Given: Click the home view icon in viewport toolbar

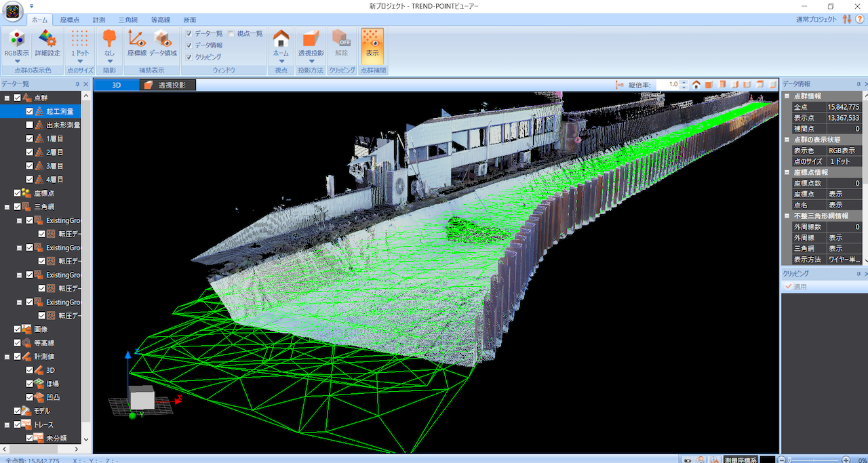Looking at the screenshot, I should point(696,85).
